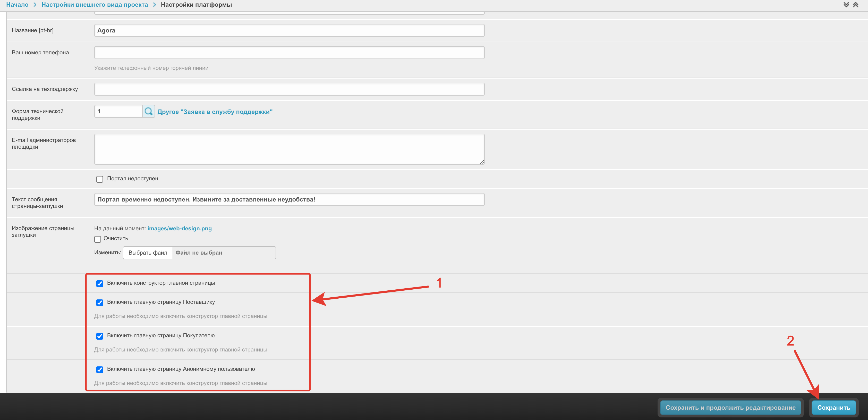Open 'Заявка в службу поддержки' link
The image size is (868, 420).
215,112
